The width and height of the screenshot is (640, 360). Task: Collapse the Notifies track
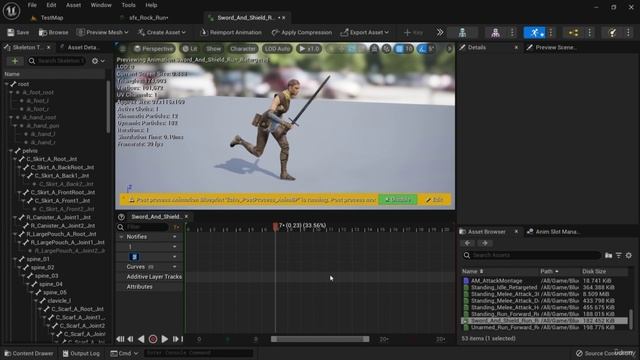point(121,237)
